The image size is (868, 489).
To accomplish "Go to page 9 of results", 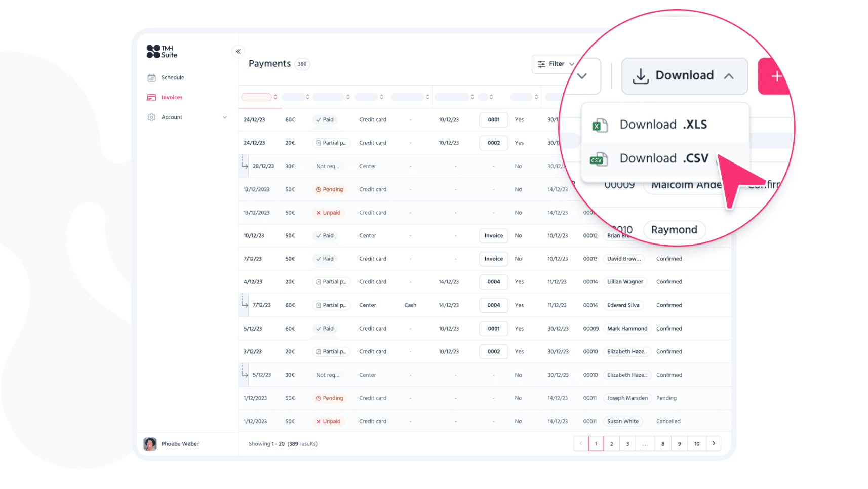I will pyautogui.click(x=680, y=444).
